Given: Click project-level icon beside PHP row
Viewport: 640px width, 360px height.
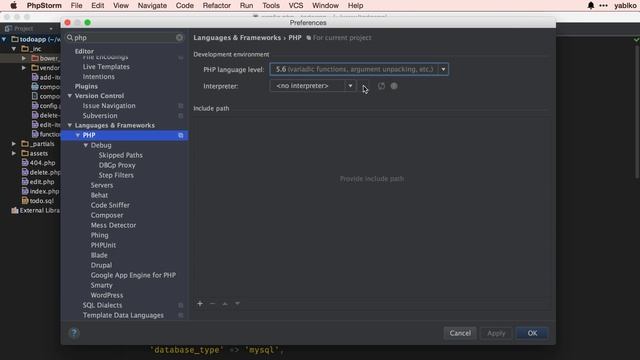Looking at the screenshot, I should [180, 135].
